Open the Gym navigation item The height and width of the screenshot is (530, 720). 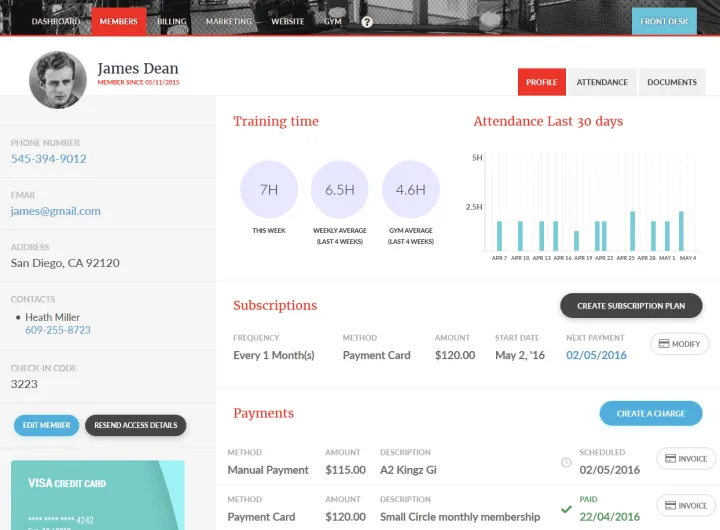point(332,21)
